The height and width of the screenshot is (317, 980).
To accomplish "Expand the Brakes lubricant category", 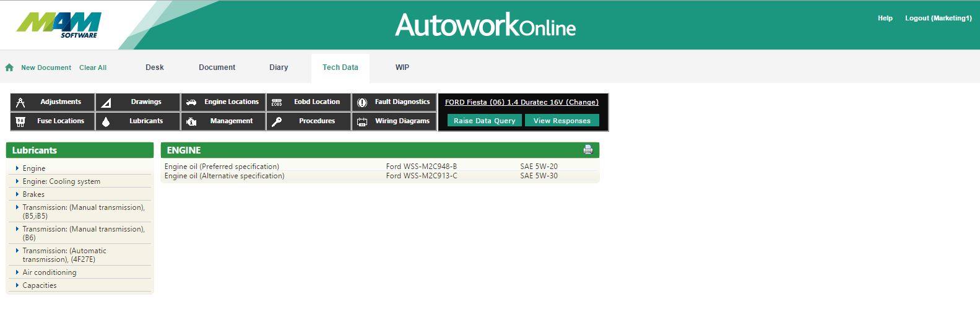I will (33, 194).
